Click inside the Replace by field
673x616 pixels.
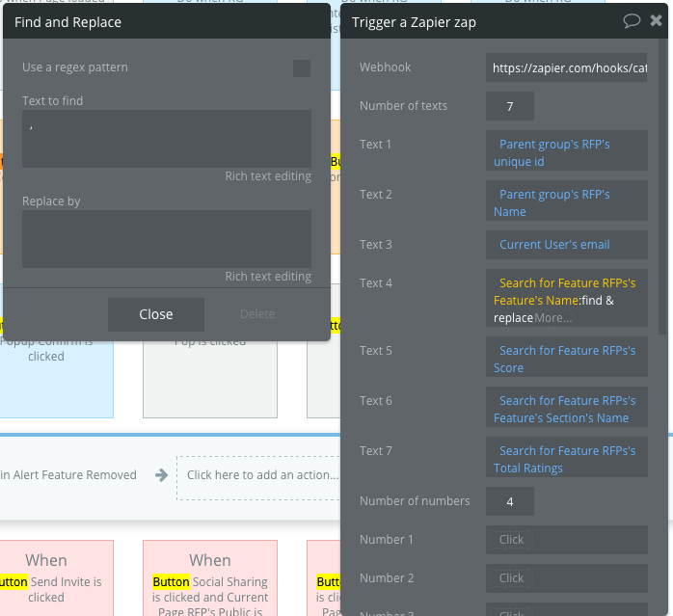point(167,239)
